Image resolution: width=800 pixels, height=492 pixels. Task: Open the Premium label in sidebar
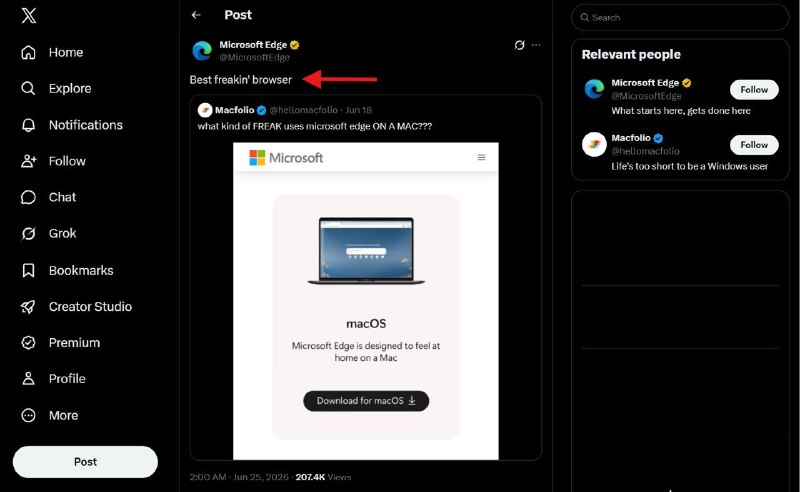tap(74, 342)
